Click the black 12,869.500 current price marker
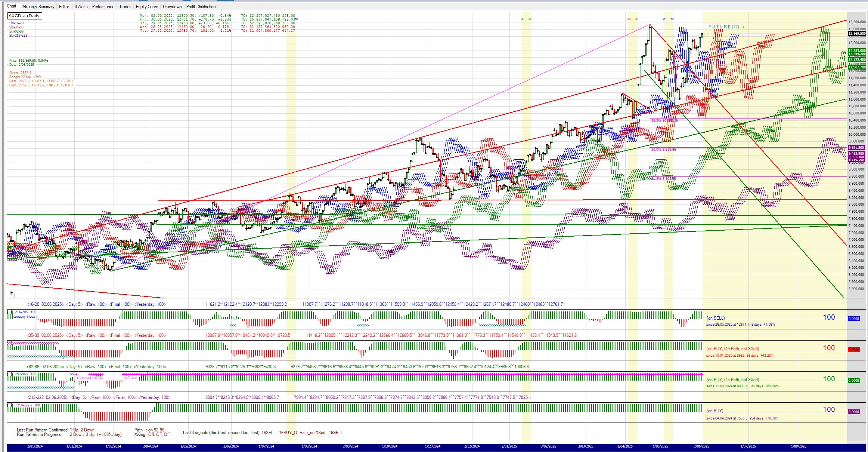Viewport: 868px width, 452px height. point(857,34)
